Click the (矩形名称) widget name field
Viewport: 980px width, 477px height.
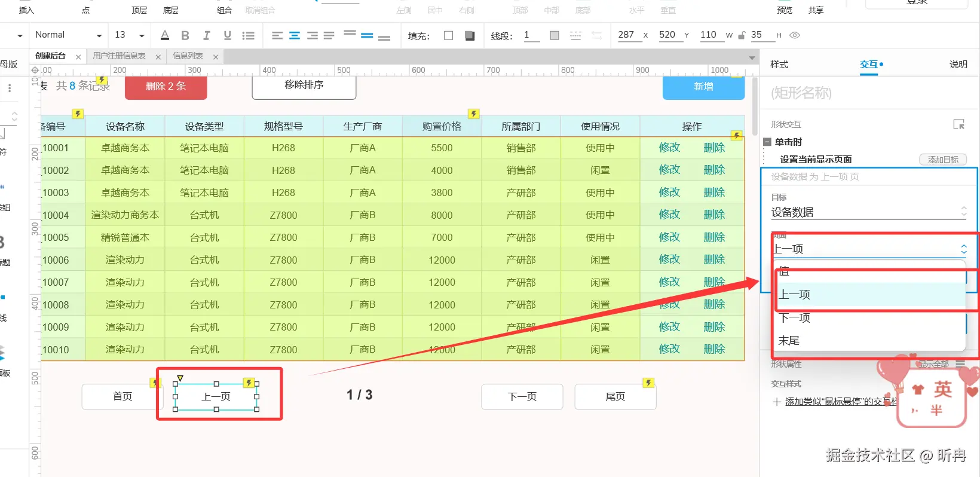click(x=869, y=93)
